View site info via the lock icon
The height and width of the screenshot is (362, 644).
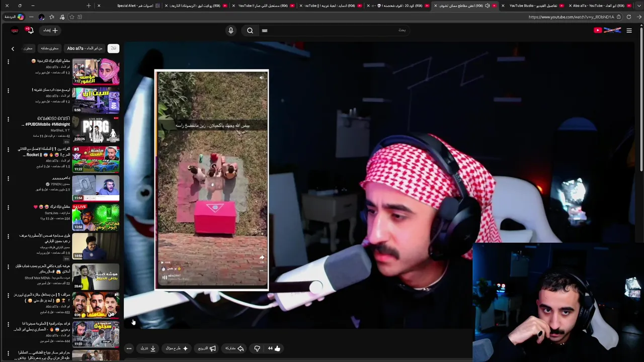(619, 17)
